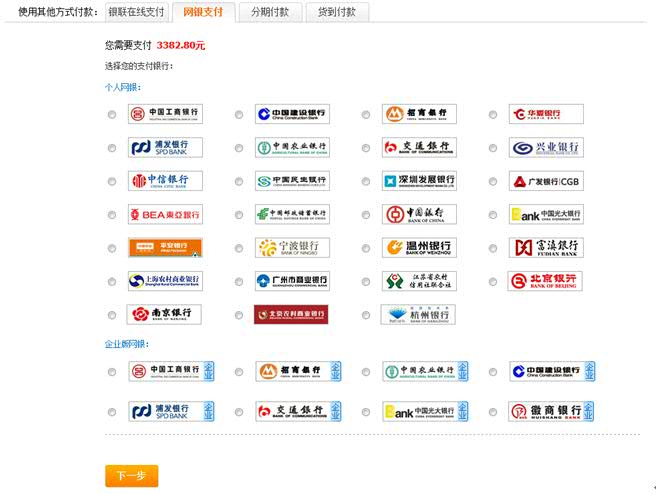Viewport: 656px width, 494px height.
Task: Choose the 宁波银行 logo
Action: click(292, 248)
